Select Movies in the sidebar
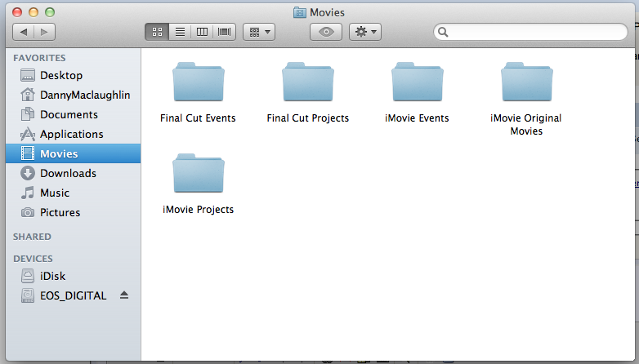639x364 pixels. click(74, 153)
